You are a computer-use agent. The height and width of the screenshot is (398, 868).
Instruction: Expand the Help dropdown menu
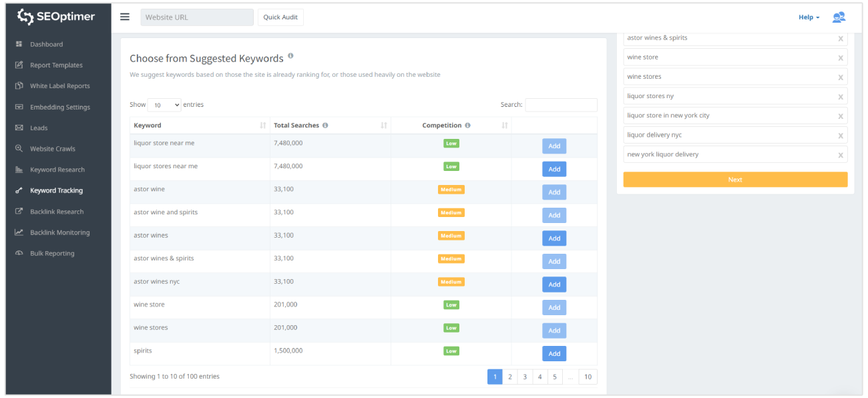coord(809,17)
